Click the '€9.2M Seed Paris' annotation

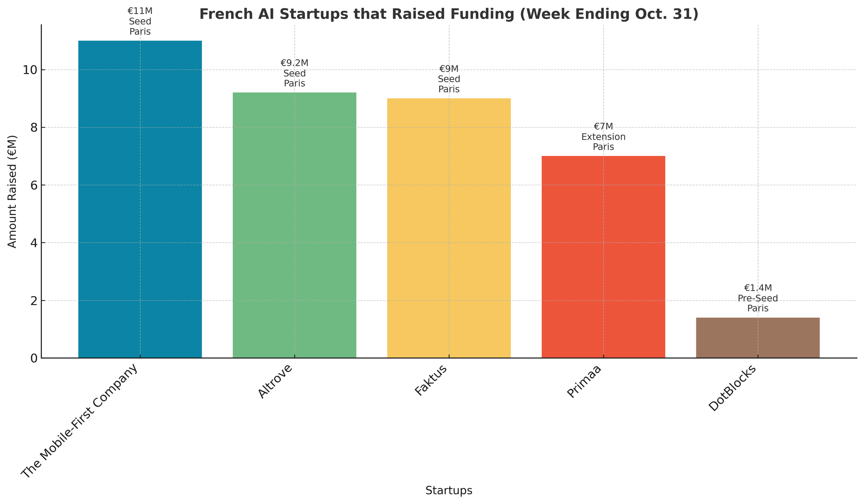[294, 73]
